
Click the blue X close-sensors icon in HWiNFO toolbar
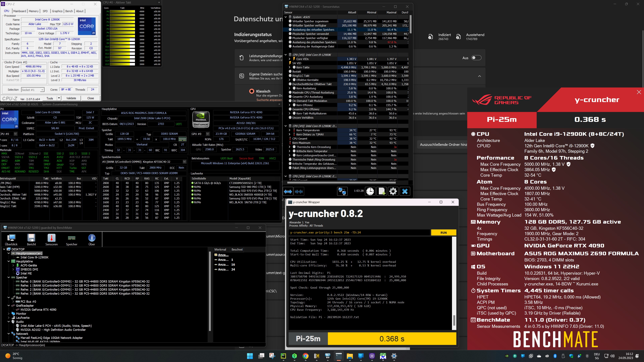coord(405,191)
